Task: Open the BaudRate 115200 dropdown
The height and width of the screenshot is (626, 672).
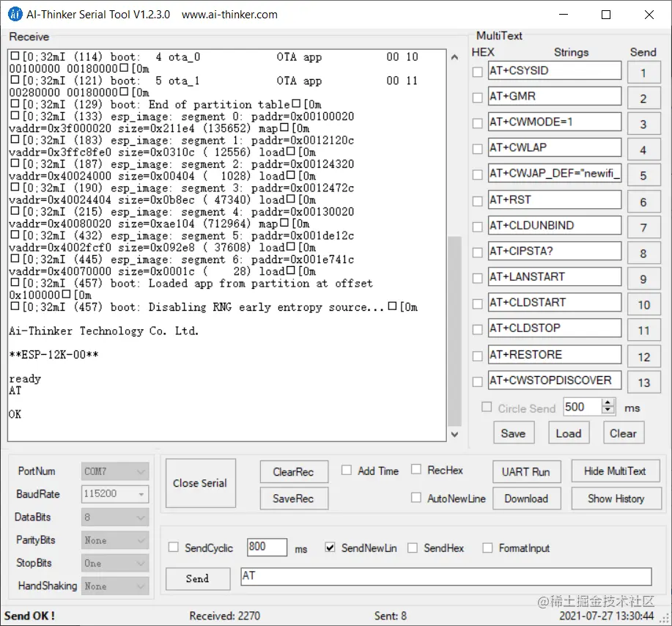Action: pos(115,494)
